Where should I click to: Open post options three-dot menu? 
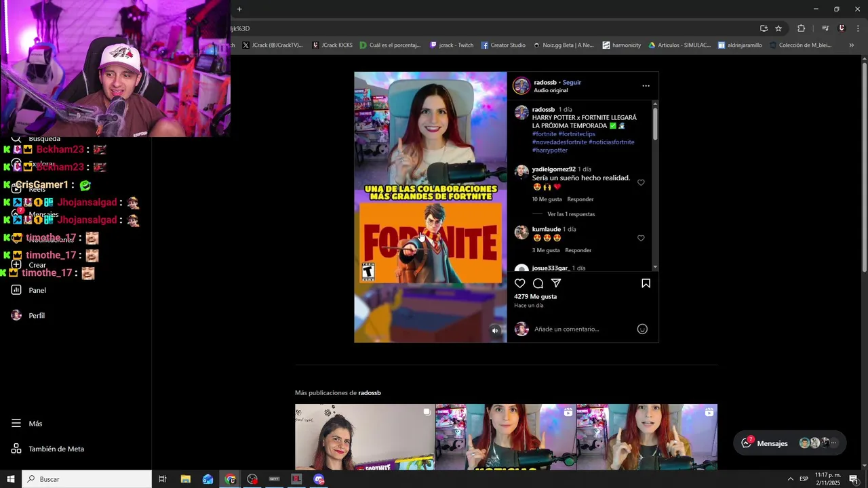(646, 86)
